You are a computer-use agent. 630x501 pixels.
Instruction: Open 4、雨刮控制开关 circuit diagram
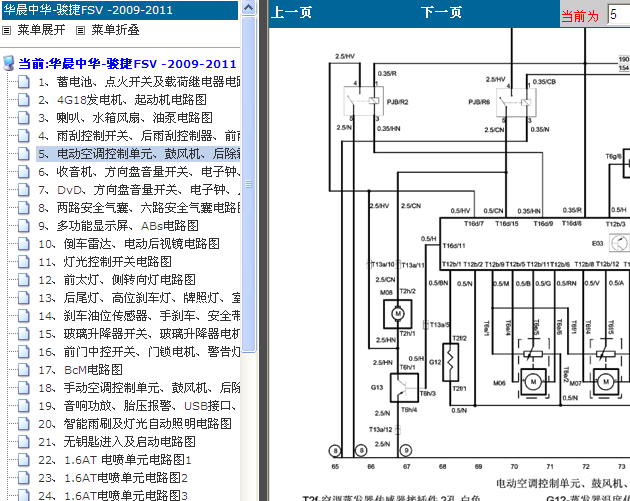click(139, 136)
